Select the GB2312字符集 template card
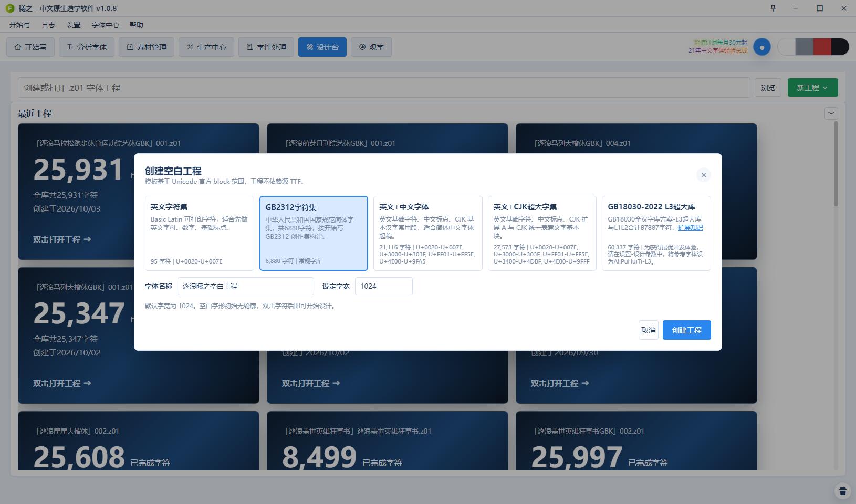Screen dimensions: 856x504 pyautogui.click(x=314, y=233)
